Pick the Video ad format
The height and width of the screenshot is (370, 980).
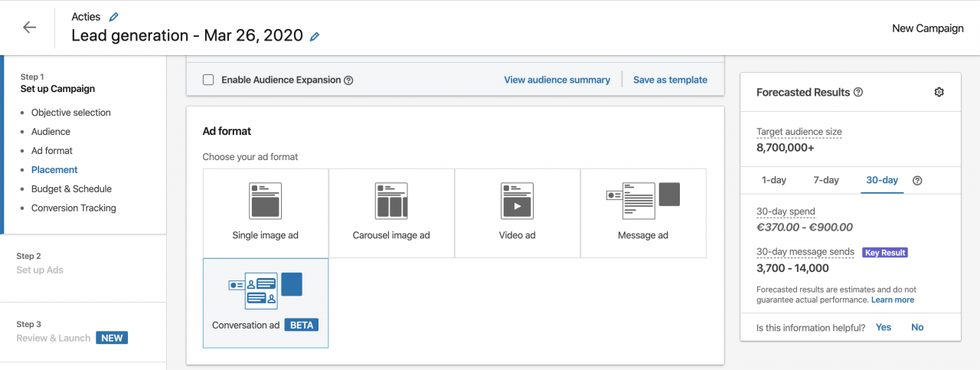click(x=517, y=213)
